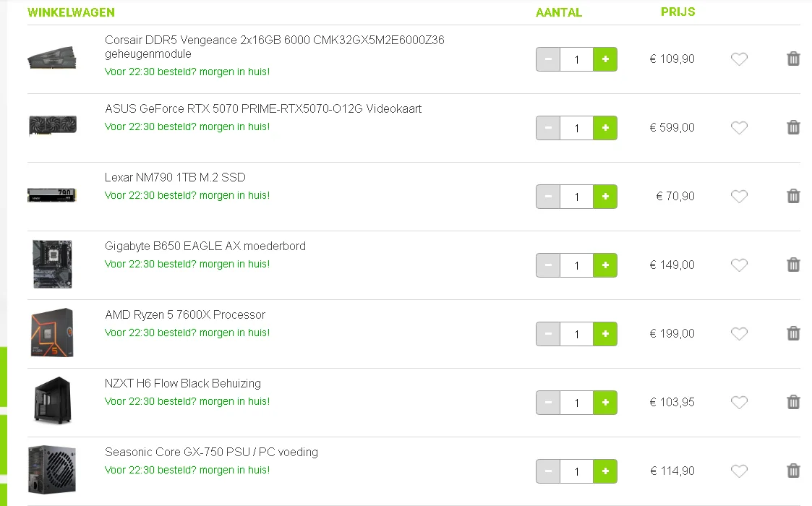This screenshot has width=812, height=506.
Task: Reduce Gigabyte B650 EAGLE AX quantity
Action: [x=548, y=265]
